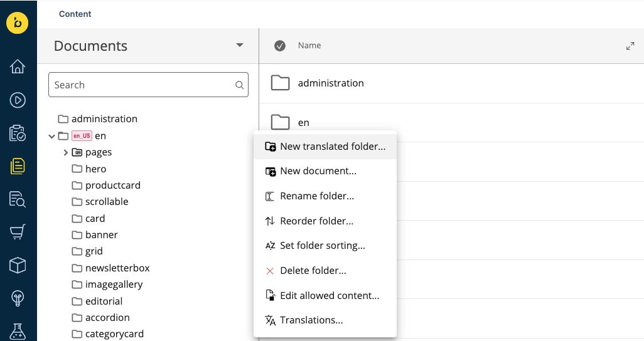Expand the list view with the arrows icon
The width and height of the screenshot is (644, 341).
click(630, 46)
